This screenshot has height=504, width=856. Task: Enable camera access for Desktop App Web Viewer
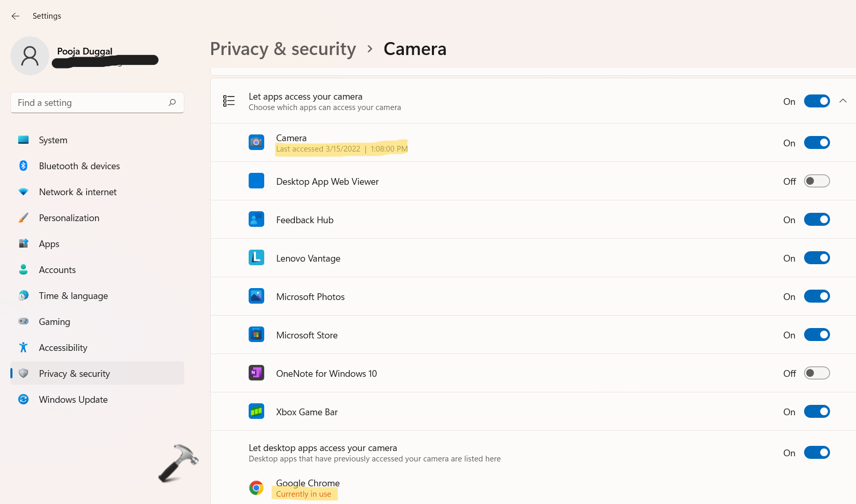click(x=817, y=181)
